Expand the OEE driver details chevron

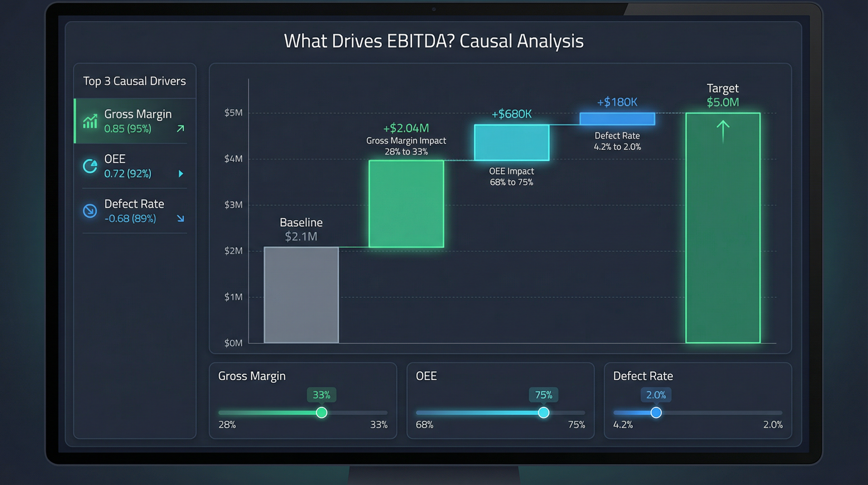click(x=181, y=174)
